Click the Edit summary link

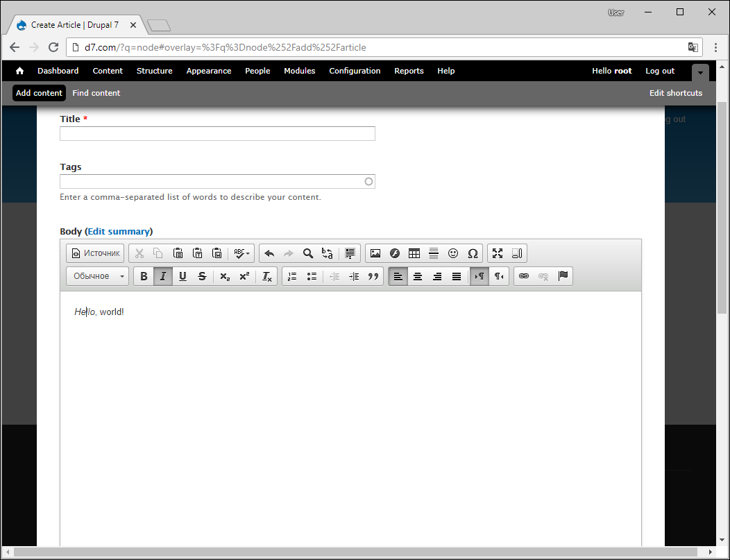119,231
